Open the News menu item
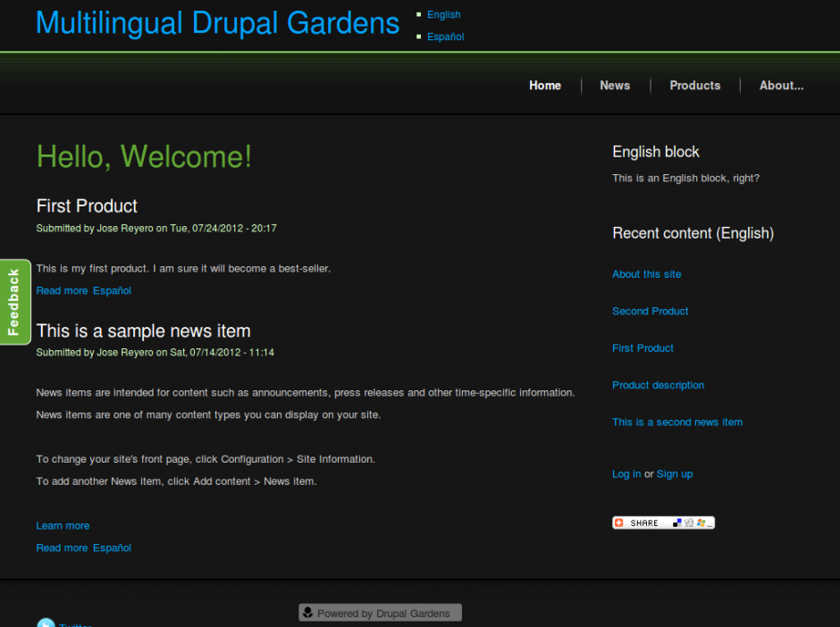840x627 pixels. (x=615, y=86)
